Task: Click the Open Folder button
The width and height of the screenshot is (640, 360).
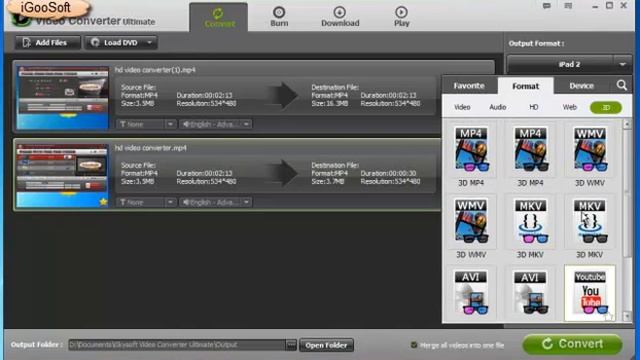Action: pyautogui.click(x=326, y=345)
